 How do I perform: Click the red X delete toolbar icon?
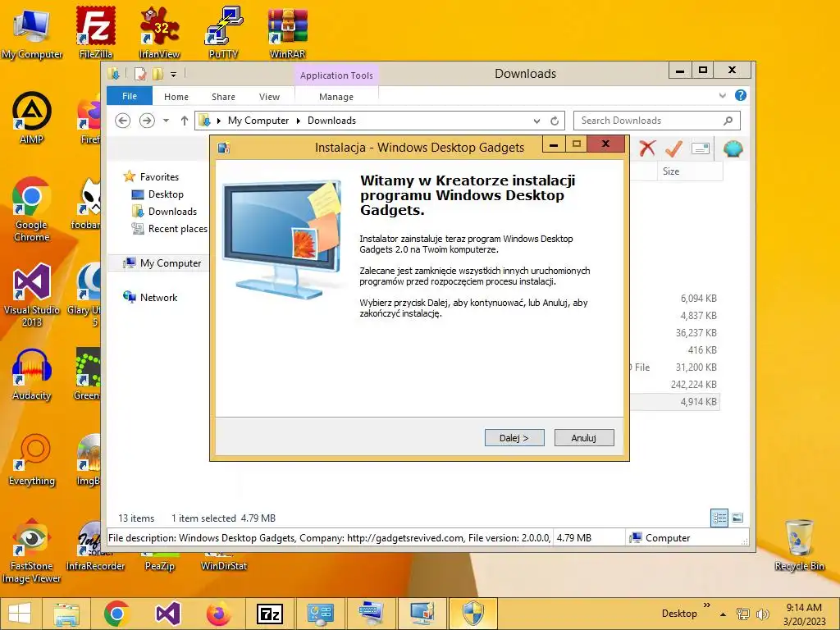click(647, 148)
